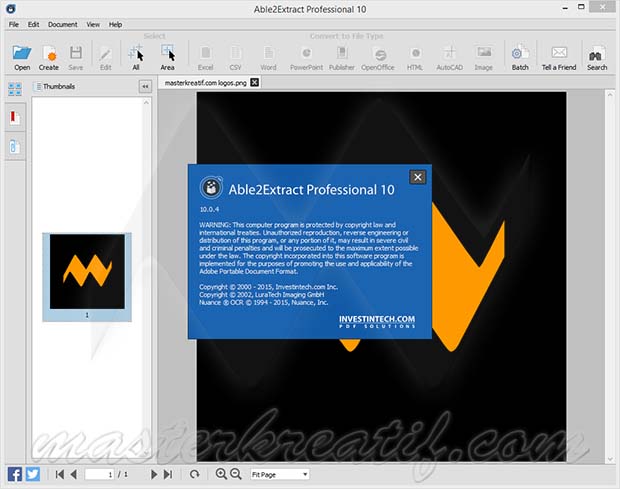This screenshot has height=489, width=620.
Task: Click the Thumbnails panel header label
Action: (59, 87)
